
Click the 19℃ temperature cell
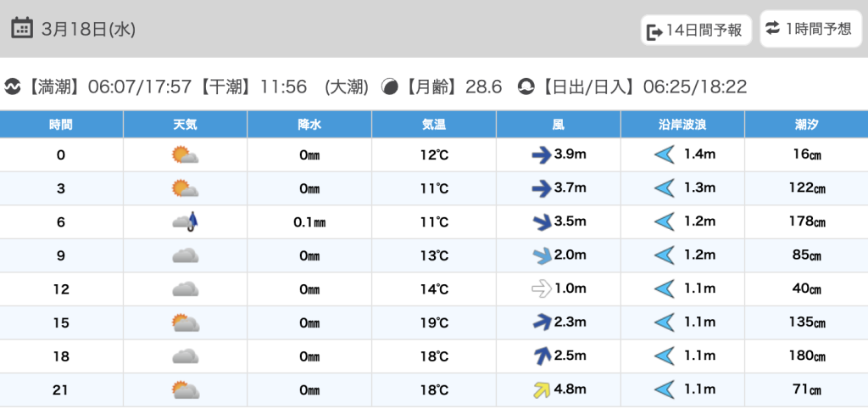point(434,323)
